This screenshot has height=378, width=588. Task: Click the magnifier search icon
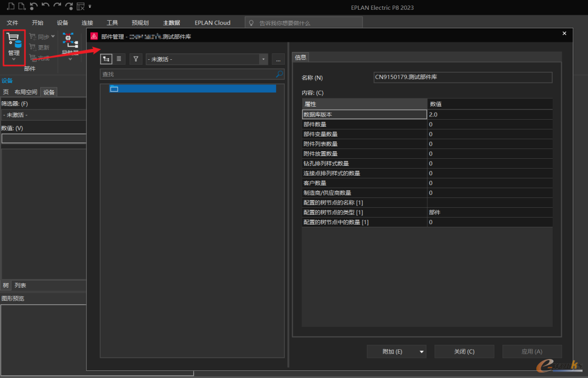coord(279,74)
